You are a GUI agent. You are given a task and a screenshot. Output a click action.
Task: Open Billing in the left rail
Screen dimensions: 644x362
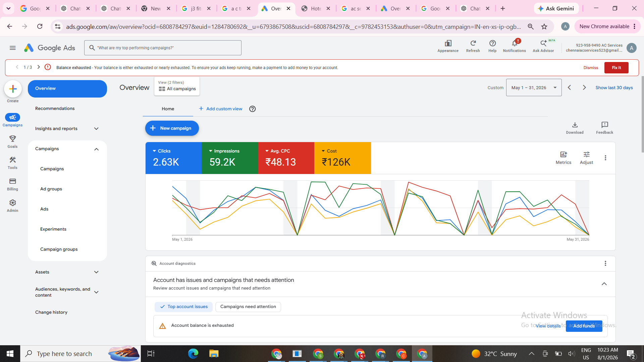click(12, 184)
